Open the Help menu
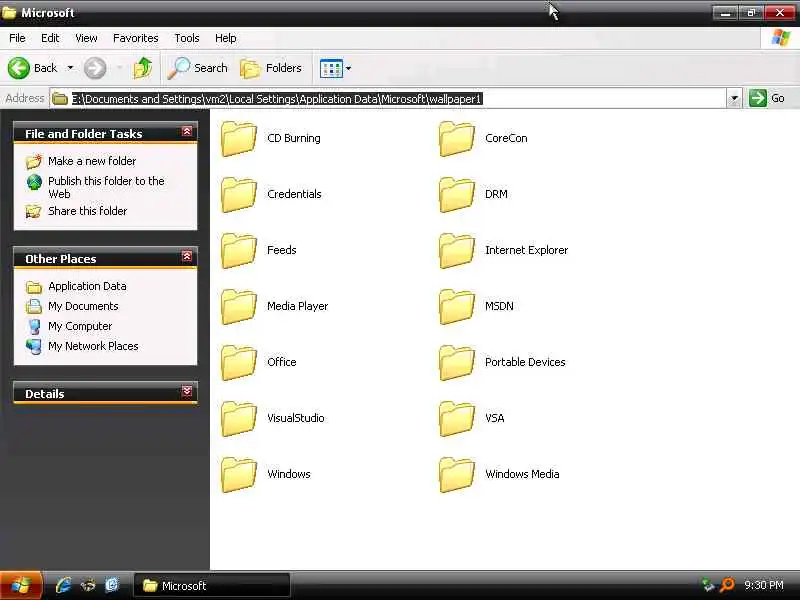Image resolution: width=800 pixels, height=600 pixels. coord(225,38)
